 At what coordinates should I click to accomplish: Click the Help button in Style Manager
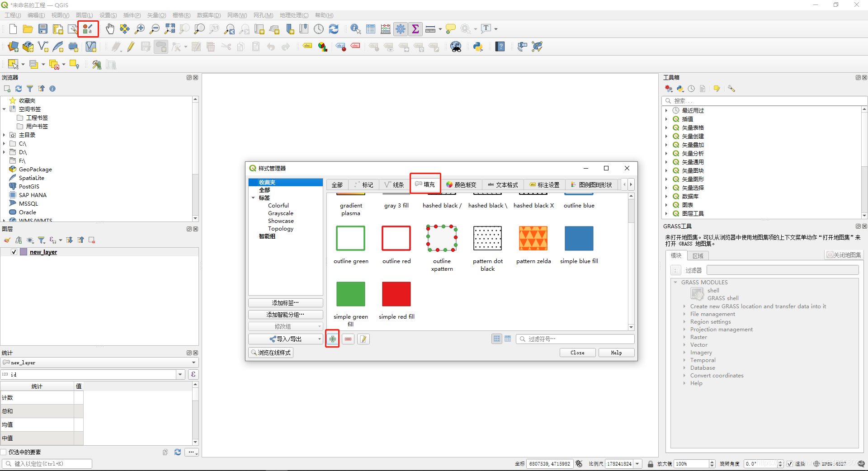[616, 353]
